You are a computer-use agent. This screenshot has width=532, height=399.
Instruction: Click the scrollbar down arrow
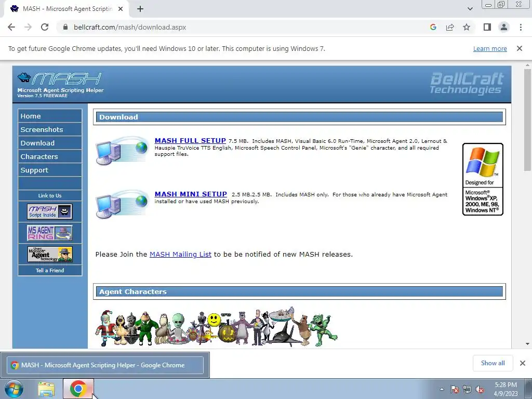coord(527,344)
